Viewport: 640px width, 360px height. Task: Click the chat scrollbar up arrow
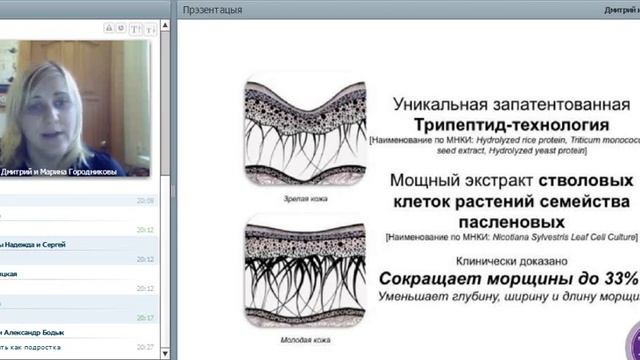click(x=165, y=25)
